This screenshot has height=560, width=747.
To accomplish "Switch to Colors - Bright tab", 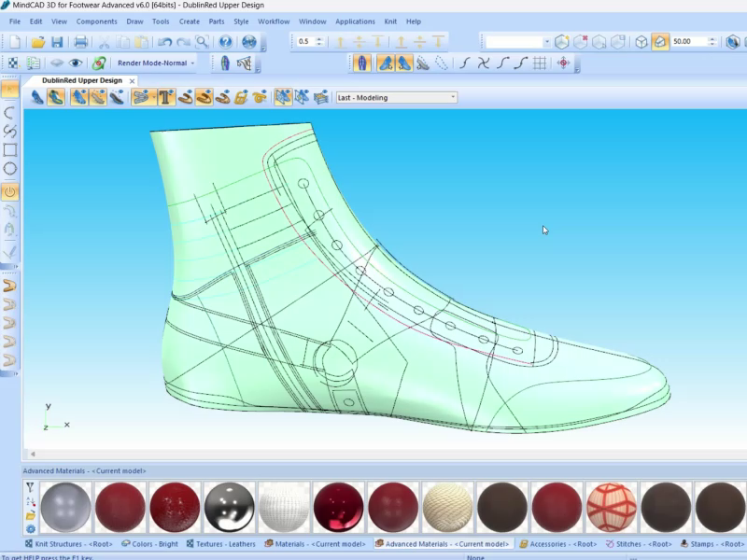I will click(x=149, y=544).
